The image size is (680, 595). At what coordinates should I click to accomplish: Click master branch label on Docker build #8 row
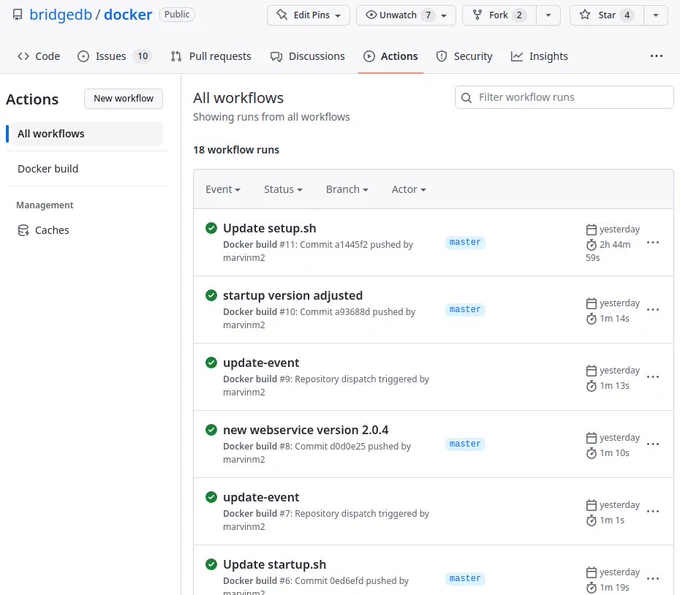465,444
